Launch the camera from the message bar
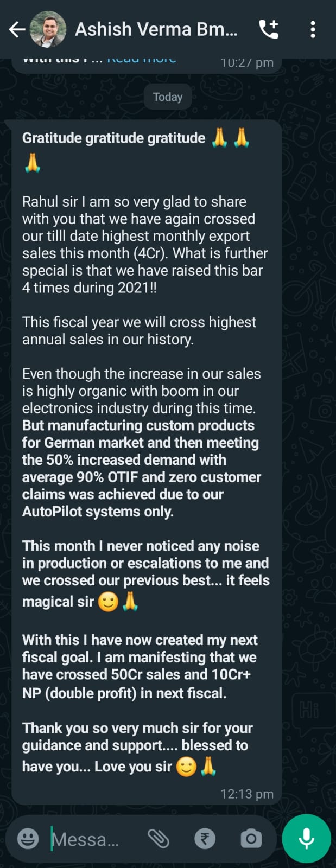The width and height of the screenshot is (336, 868). 251,839
